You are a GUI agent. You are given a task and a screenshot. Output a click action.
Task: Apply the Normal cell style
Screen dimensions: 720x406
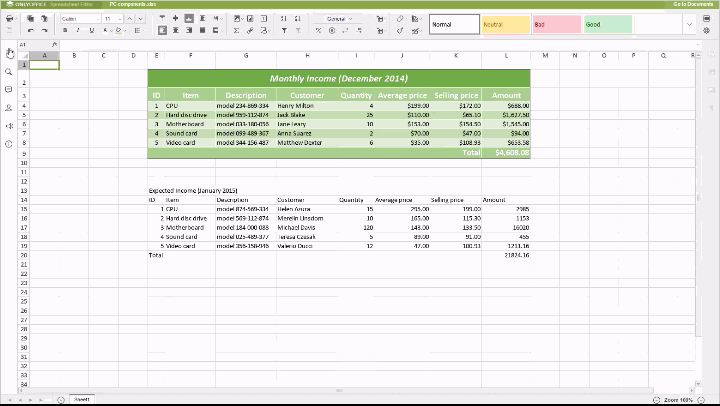tap(455, 25)
